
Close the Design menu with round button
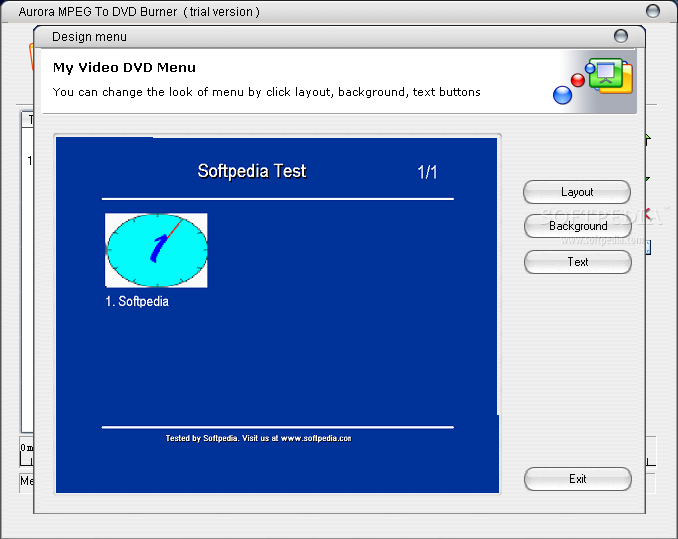coord(621,36)
